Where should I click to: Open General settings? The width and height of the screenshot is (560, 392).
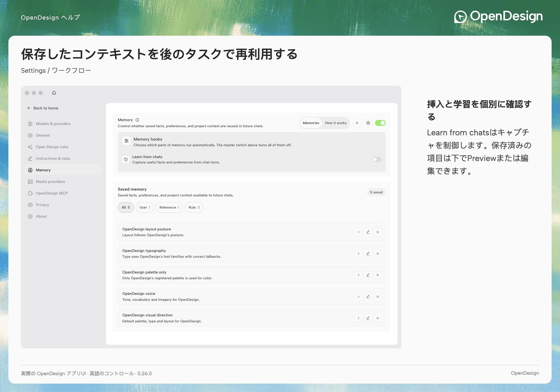[x=63, y=135]
